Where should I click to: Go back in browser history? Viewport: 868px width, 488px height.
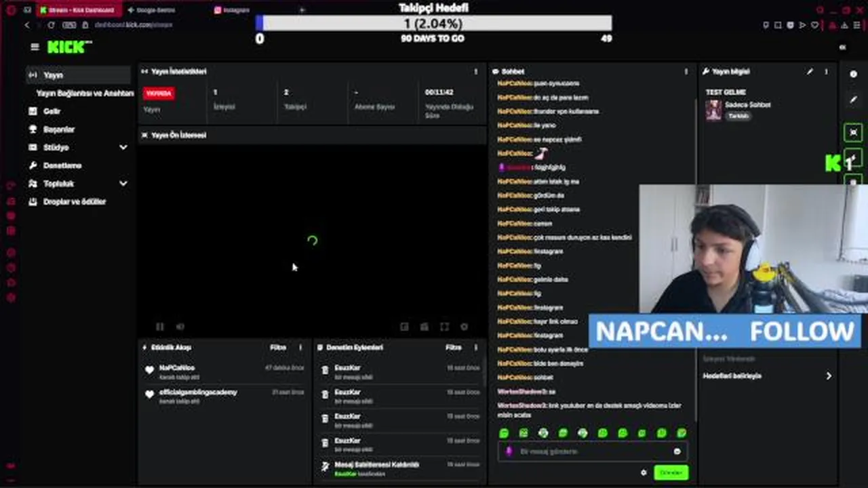[27, 25]
